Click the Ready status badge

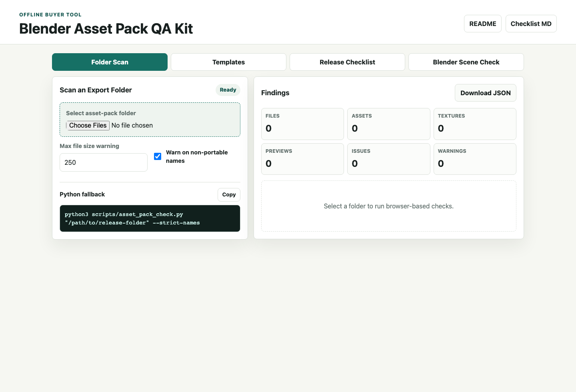tap(228, 90)
